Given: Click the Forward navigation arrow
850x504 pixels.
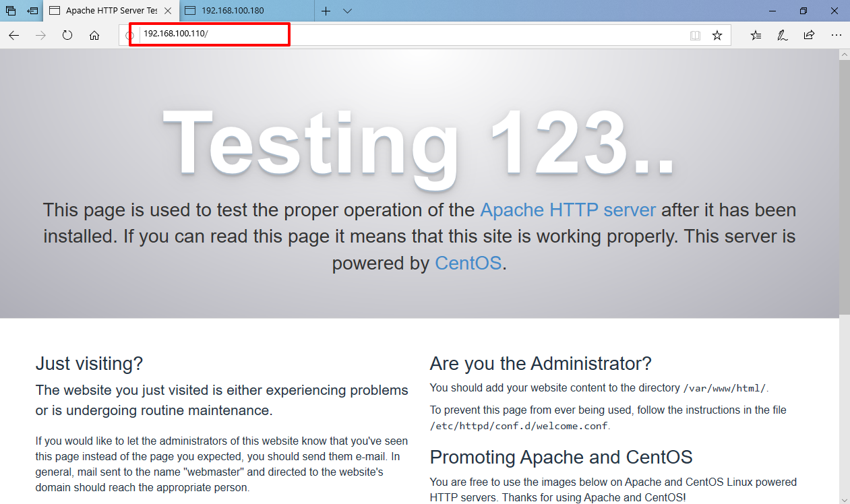Looking at the screenshot, I should point(40,35).
